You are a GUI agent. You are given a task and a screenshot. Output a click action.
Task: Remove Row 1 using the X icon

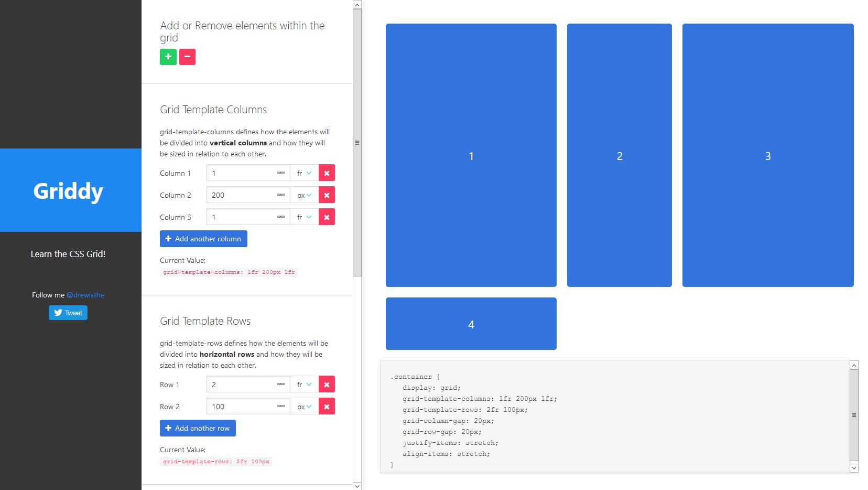(x=327, y=385)
